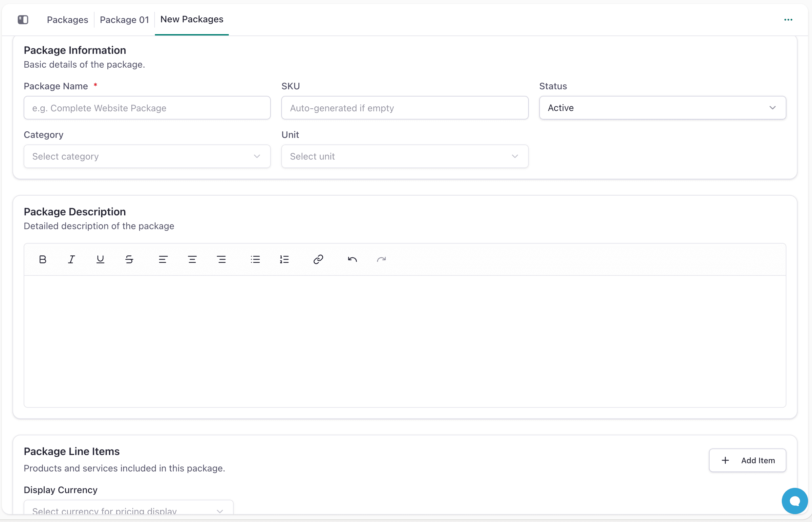Undo last edit in description editor
The width and height of the screenshot is (812, 522).
click(x=353, y=259)
